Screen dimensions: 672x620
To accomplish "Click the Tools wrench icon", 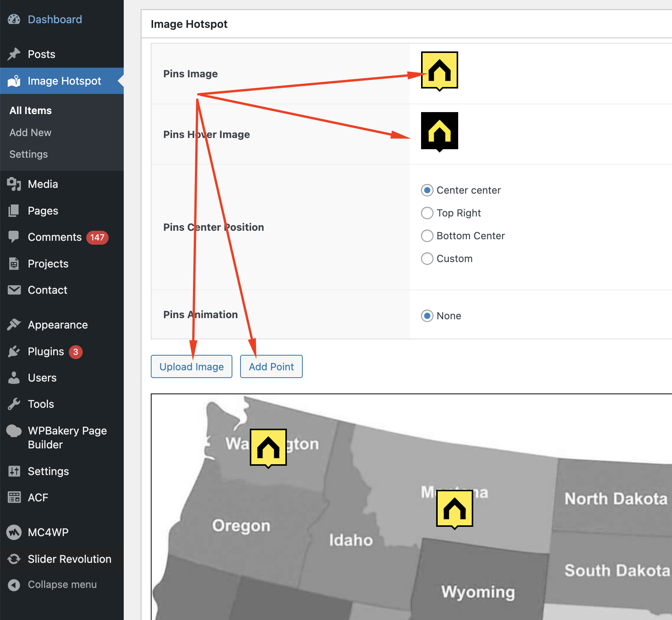I will click(14, 404).
